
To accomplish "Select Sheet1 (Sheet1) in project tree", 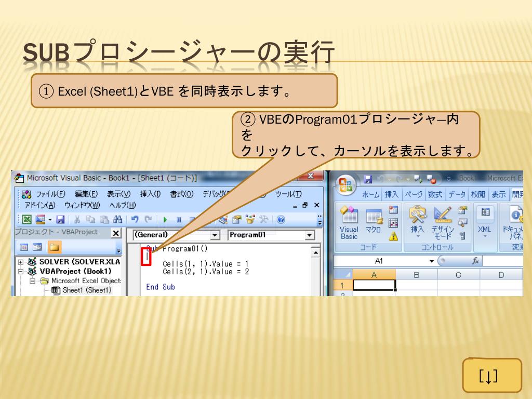I will click(x=87, y=290).
